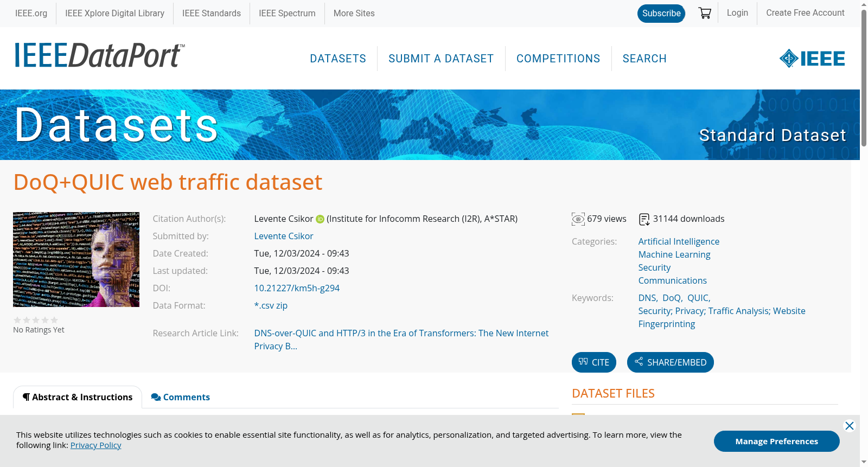Click the DoQ keyword
The height and width of the screenshot is (467, 868).
point(672,298)
